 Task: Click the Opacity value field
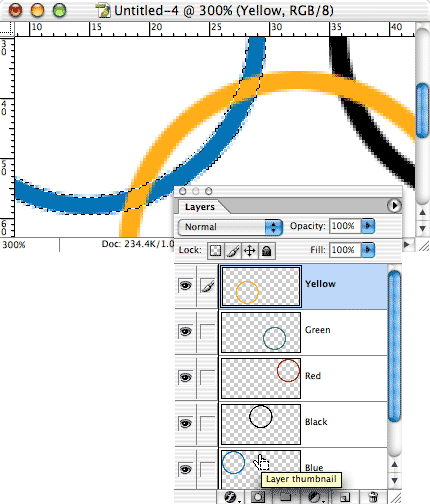(345, 226)
